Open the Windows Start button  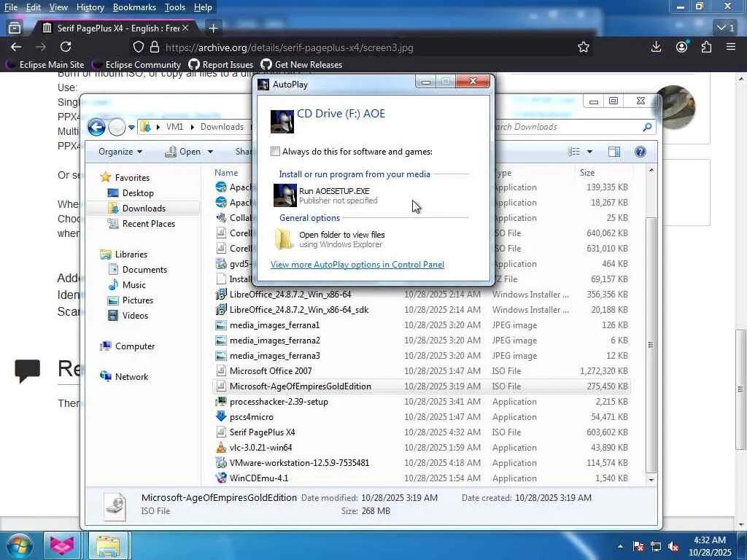point(19,545)
